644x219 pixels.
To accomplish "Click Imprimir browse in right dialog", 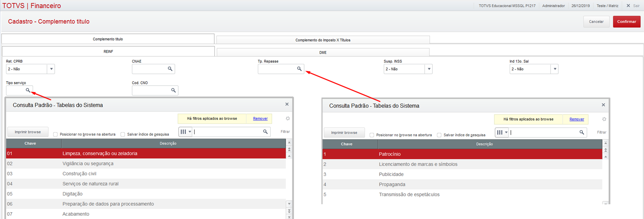I will click(x=344, y=133).
